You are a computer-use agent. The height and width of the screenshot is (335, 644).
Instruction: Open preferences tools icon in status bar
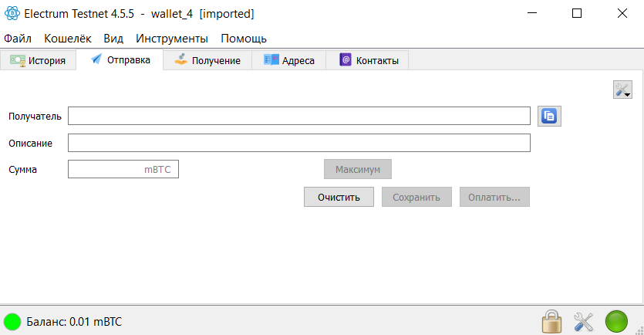pos(583,322)
